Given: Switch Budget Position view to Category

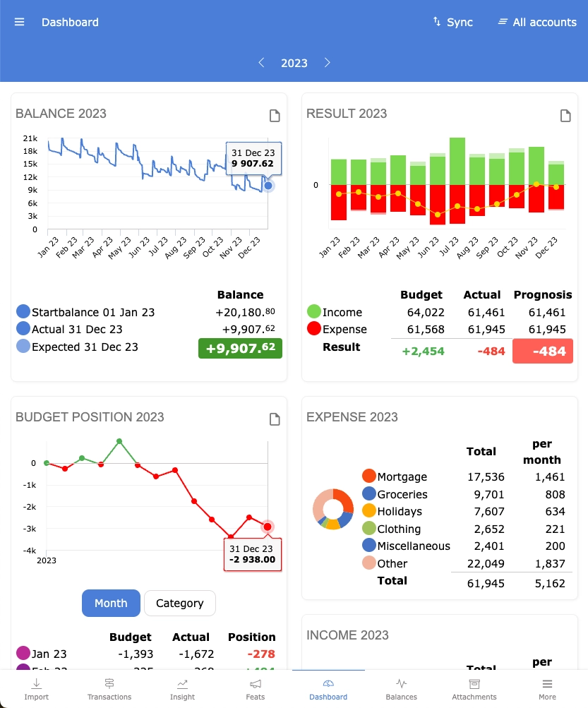Looking at the screenshot, I should click(x=179, y=603).
